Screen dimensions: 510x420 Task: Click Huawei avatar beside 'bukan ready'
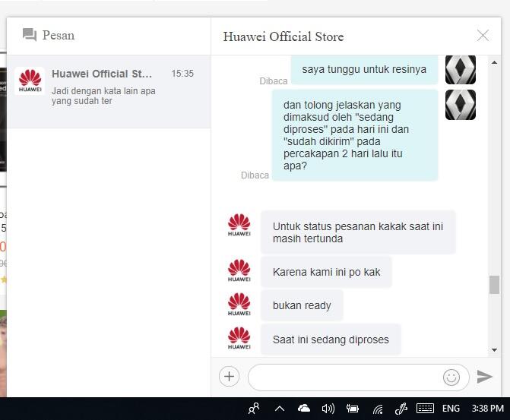point(239,305)
